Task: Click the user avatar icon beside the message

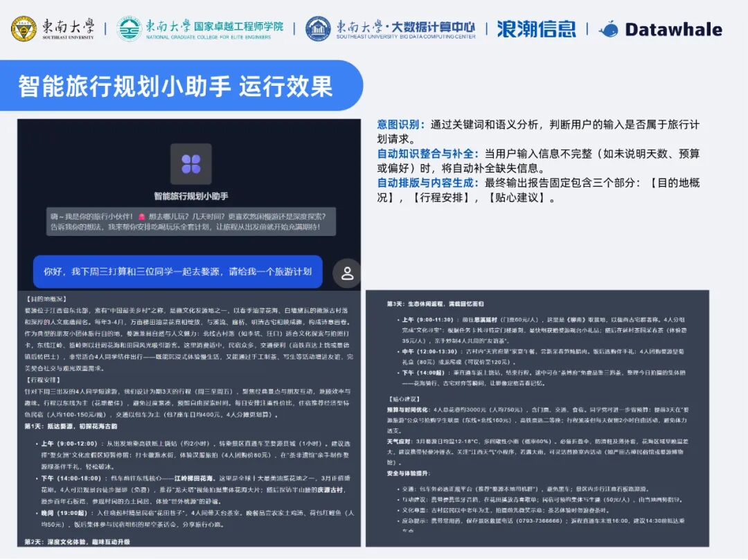Action: pos(347,273)
